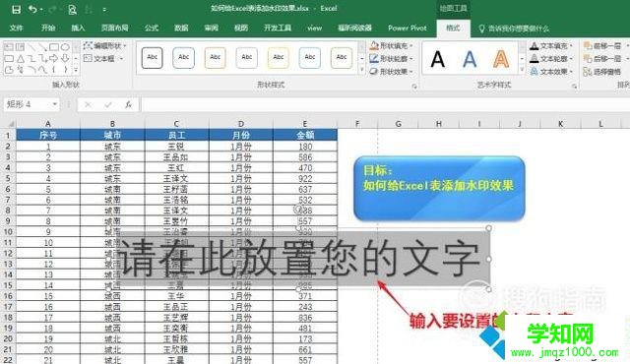Pick the oval shape in shapes gallery
The width and height of the screenshot is (630, 364).
(x=65, y=47)
